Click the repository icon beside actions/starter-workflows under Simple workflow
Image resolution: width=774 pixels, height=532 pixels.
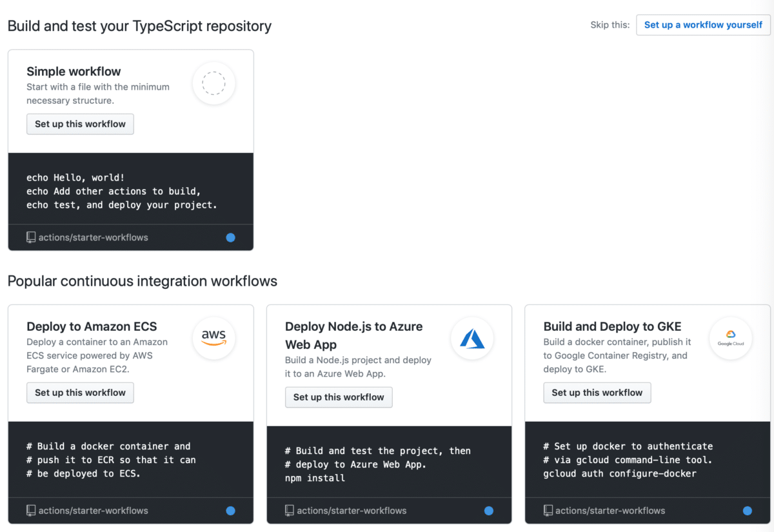pos(31,237)
